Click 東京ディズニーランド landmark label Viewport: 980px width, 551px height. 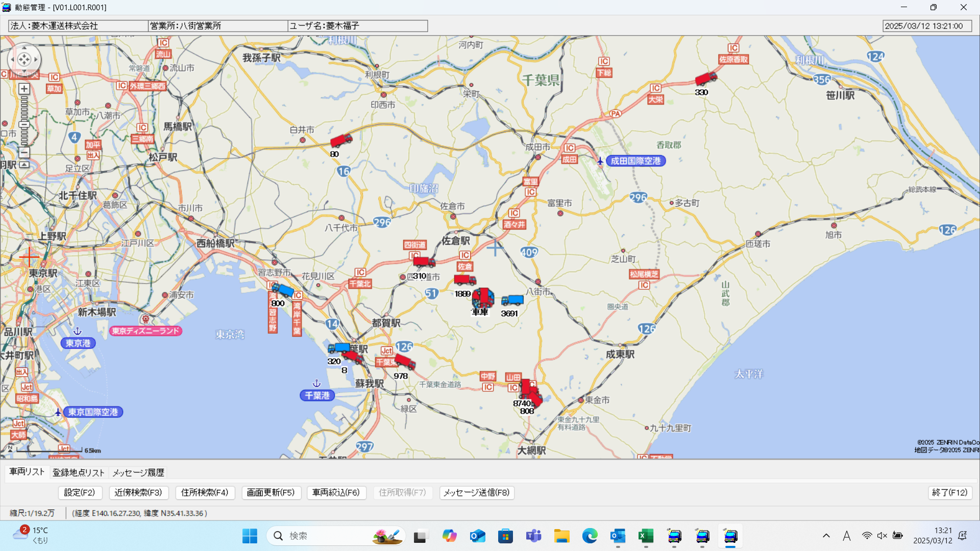coord(145,331)
